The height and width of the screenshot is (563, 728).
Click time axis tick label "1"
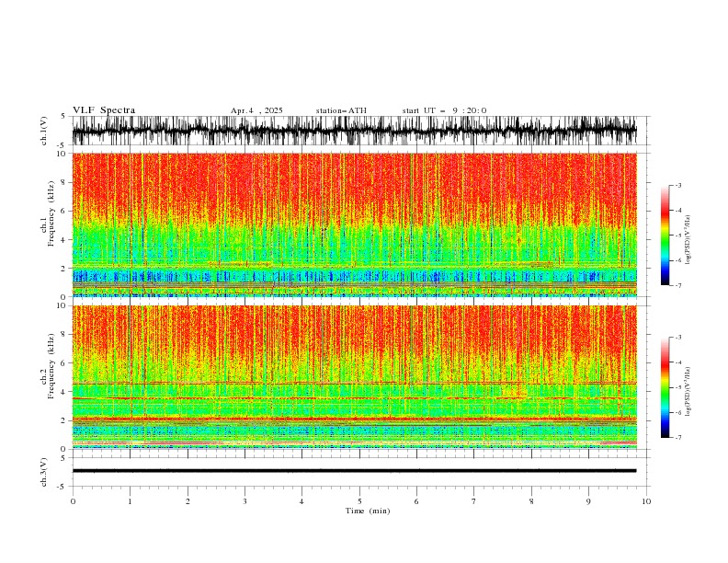click(130, 501)
